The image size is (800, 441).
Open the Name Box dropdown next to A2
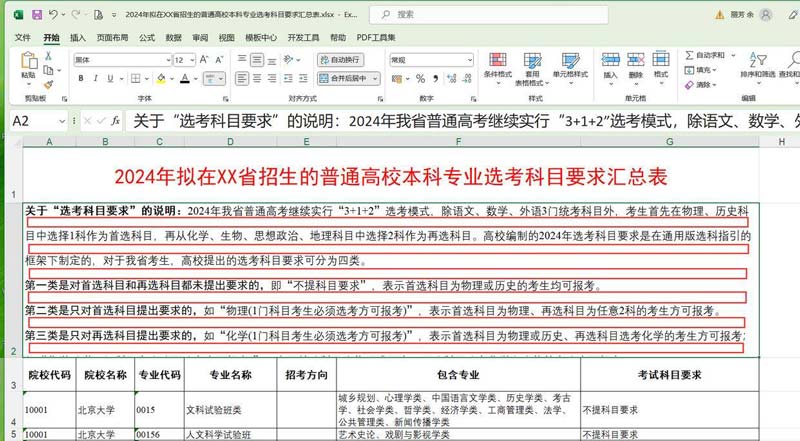[62, 121]
